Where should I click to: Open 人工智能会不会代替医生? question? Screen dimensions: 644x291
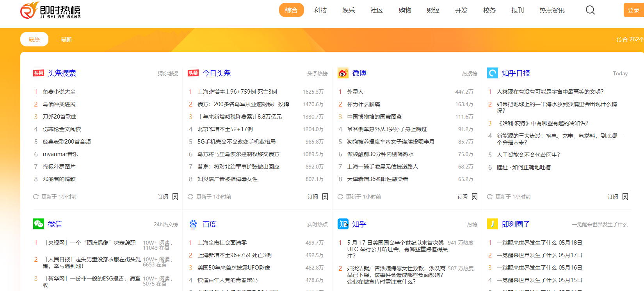[528, 155]
